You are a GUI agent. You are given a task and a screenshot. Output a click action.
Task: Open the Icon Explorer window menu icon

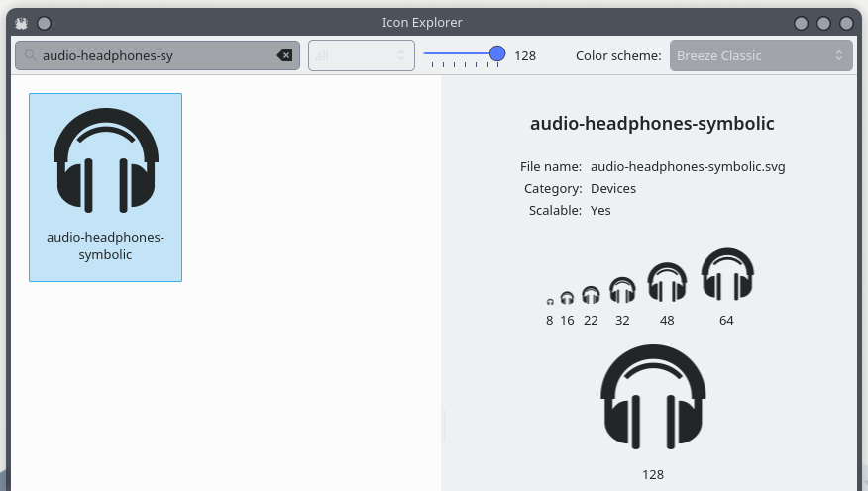coord(21,23)
